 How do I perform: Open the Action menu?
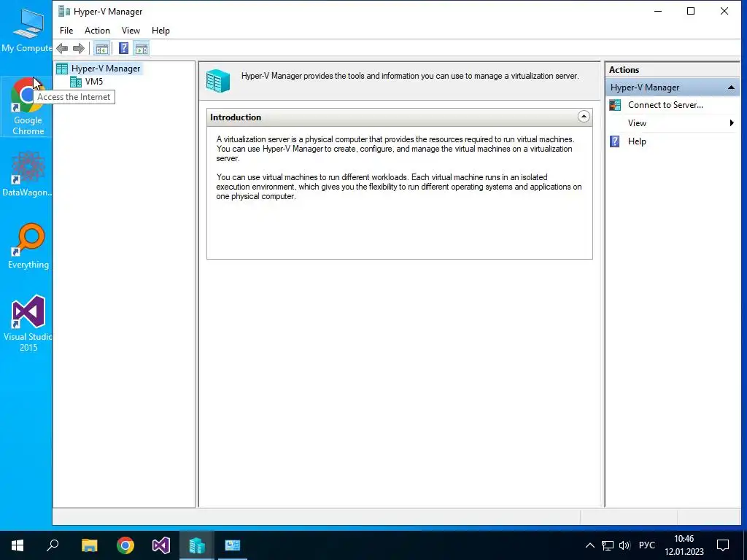[x=97, y=31]
